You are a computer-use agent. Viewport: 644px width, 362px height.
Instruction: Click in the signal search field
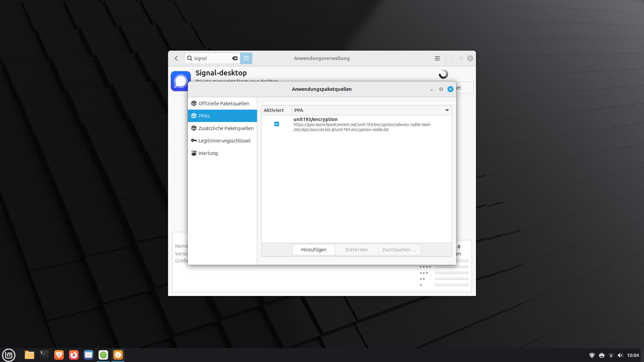(211, 58)
